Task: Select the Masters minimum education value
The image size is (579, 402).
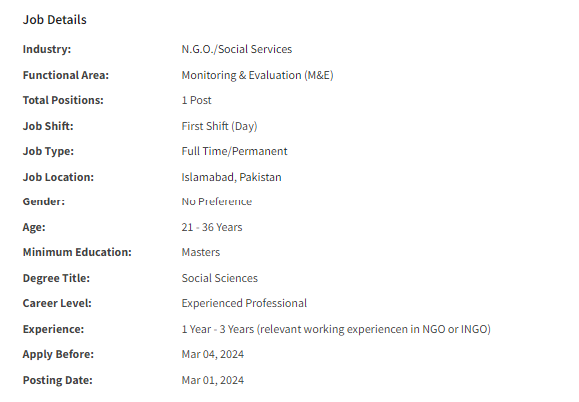Action: [201, 252]
